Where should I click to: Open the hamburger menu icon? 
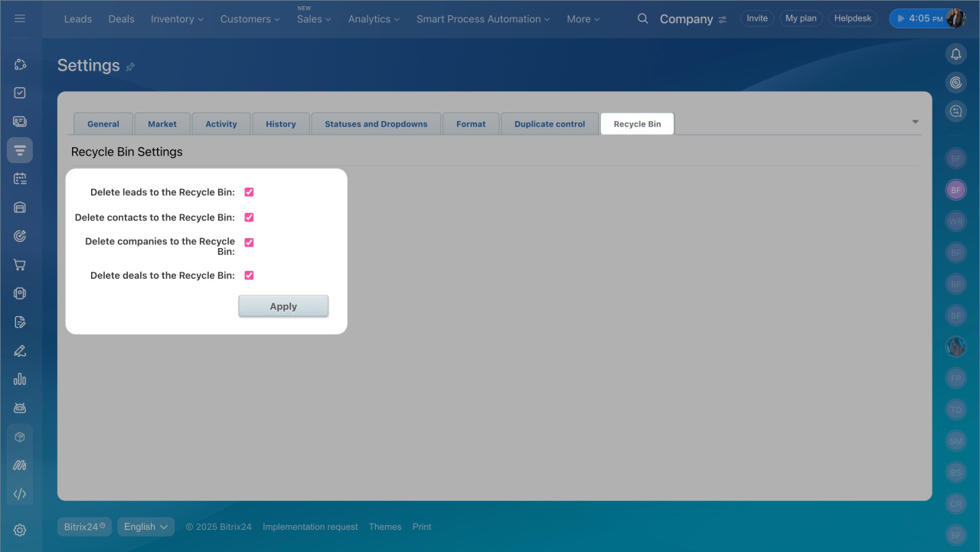pyautogui.click(x=20, y=18)
